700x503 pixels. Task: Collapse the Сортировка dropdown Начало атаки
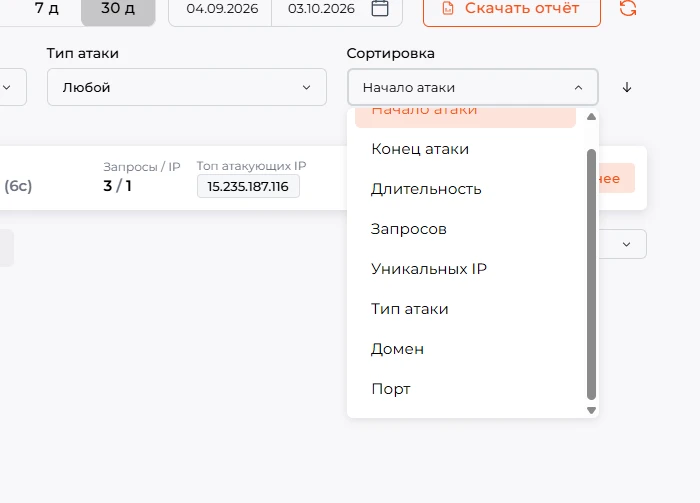pos(472,87)
